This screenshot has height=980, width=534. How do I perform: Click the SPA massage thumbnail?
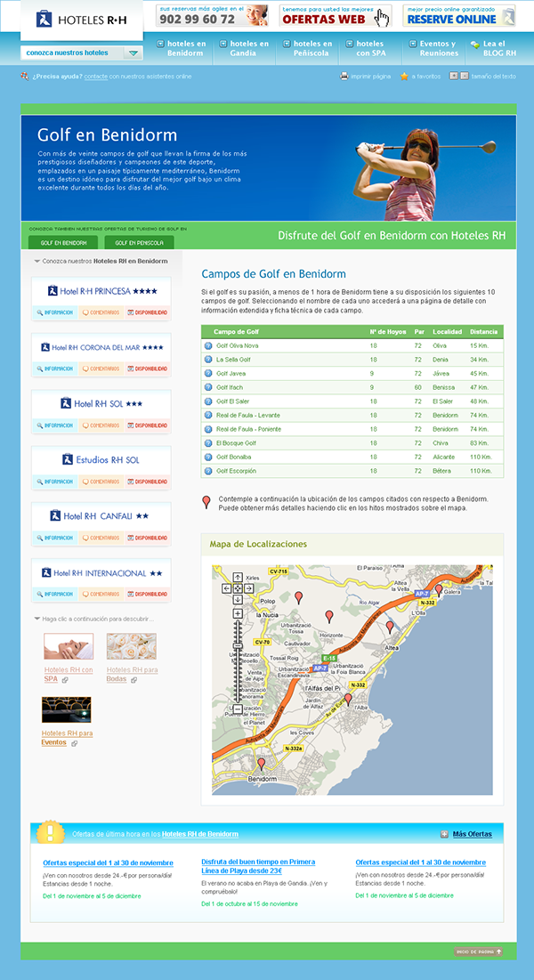click(69, 646)
